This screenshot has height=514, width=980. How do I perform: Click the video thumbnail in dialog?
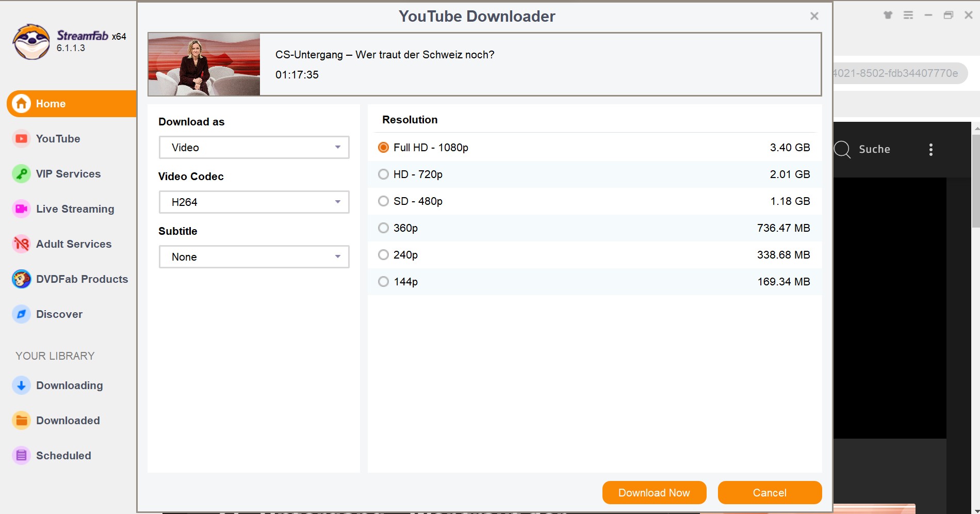point(204,65)
